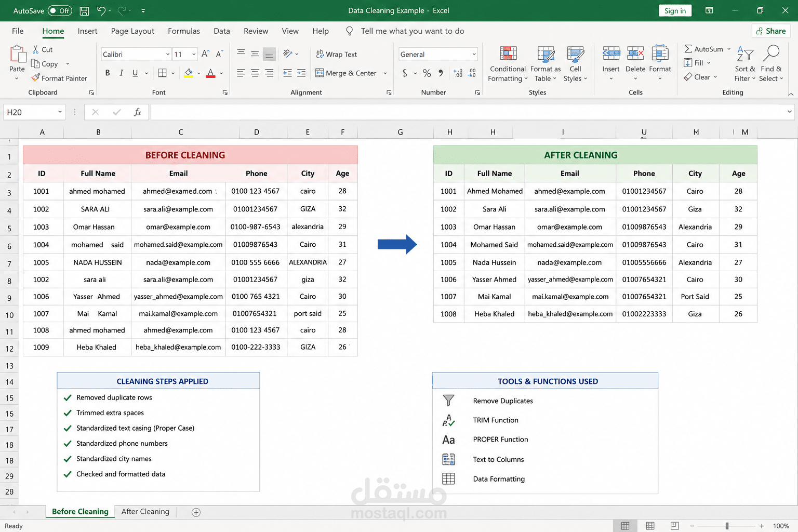Click the Delete cells icon
The width and height of the screenshot is (798, 532).
click(x=635, y=54)
